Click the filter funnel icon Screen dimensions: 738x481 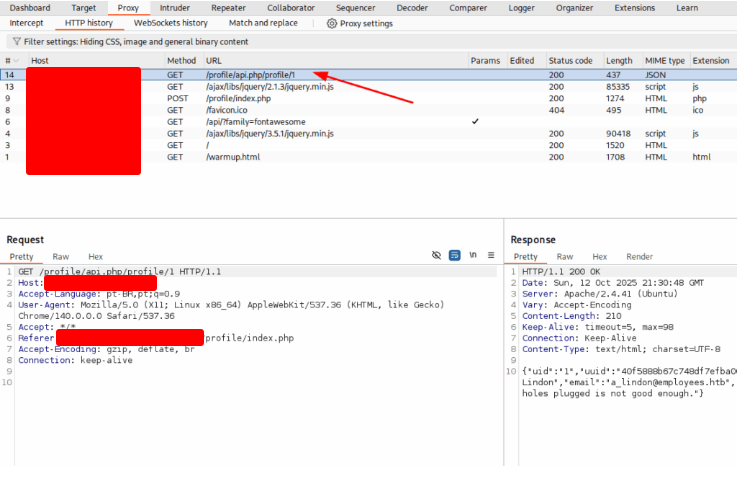click(x=16, y=42)
